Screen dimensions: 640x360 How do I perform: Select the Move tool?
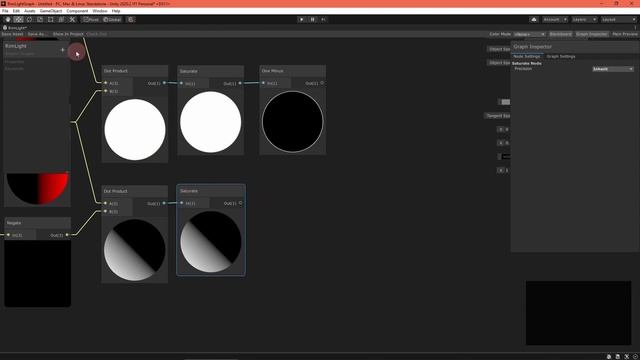pos(18,20)
